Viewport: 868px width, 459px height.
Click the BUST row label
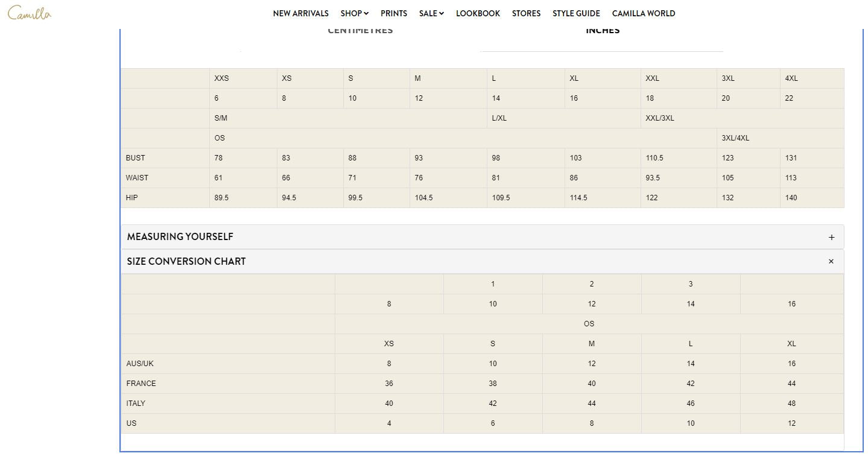coord(135,158)
